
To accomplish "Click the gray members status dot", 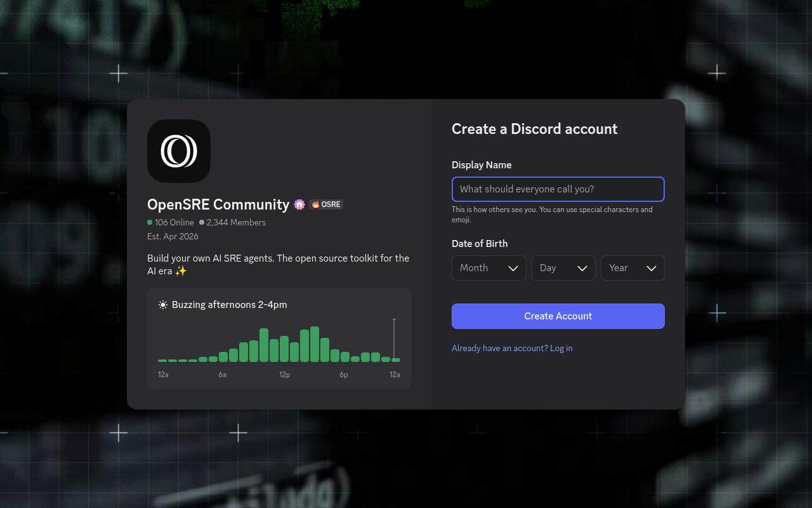I will (x=202, y=222).
